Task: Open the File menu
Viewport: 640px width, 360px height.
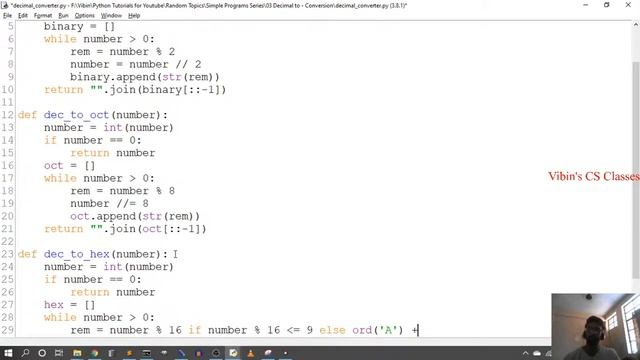Action: coord(7,16)
